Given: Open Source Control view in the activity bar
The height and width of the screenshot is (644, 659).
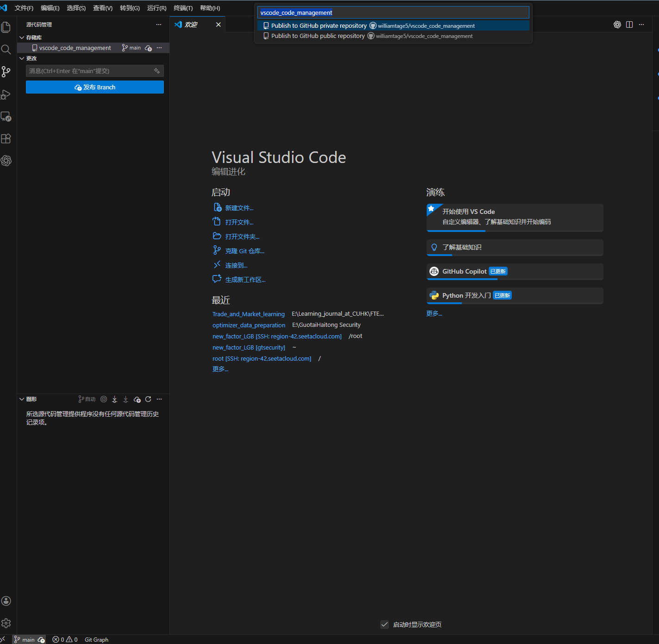Looking at the screenshot, I should click(6, 72).
